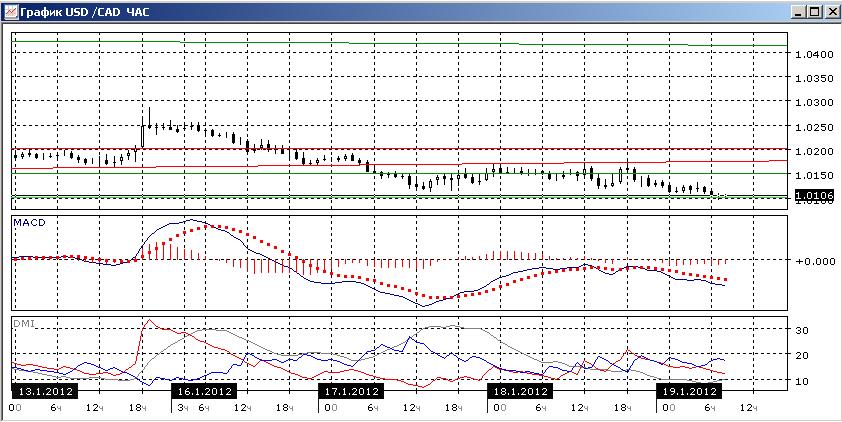The width and height of the screenshot is (842, 422).
Task: Click the chart icon in the title bar
Action: pyautogui.click(x=10, y=12)
